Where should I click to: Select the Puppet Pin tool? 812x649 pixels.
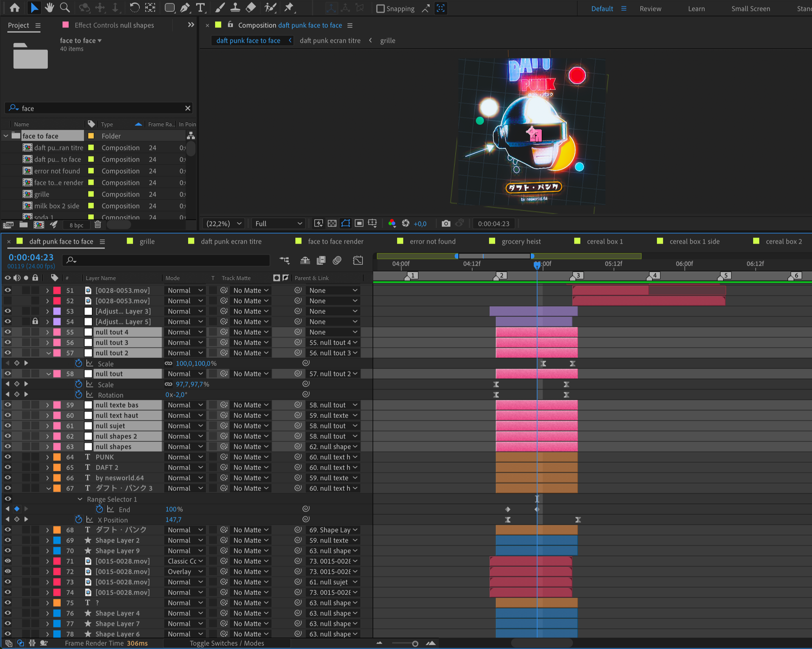coord(289,8)
